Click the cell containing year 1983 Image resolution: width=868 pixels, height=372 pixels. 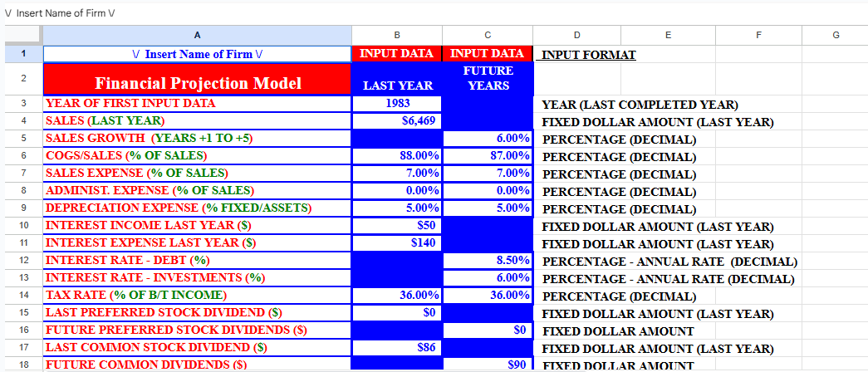pos(396,104)
